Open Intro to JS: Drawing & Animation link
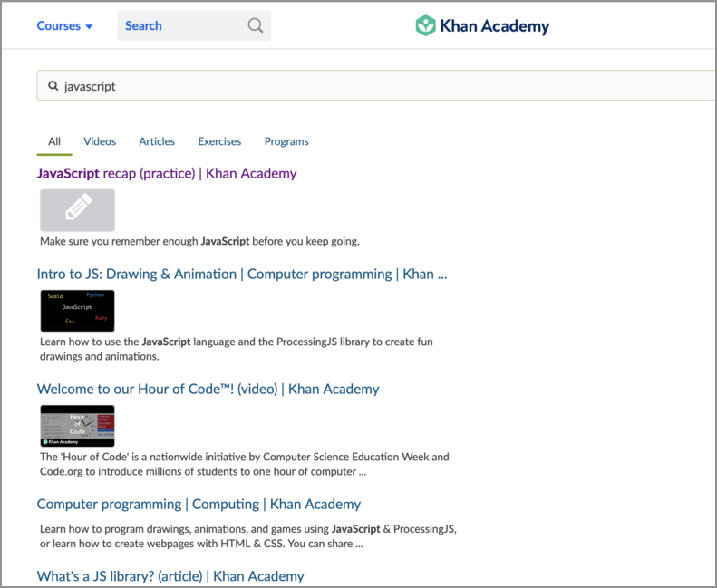This screenshot has height=588, width=717. [241, 274]
